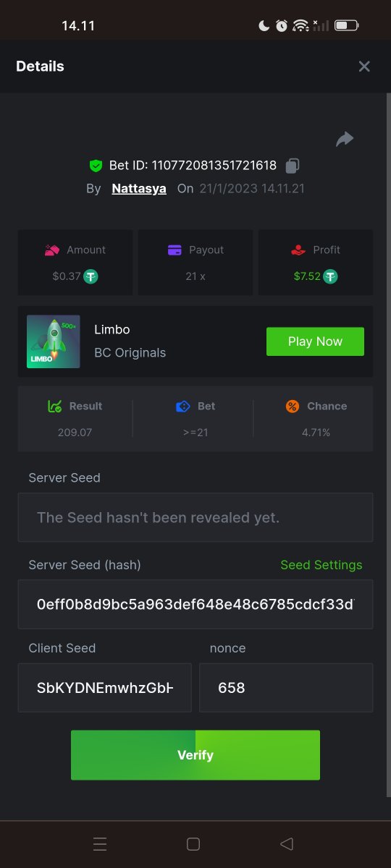This screenshot has width=391, height=868.
Task: Tap the purple Payout card icon
Action: [x=175, y=250]
